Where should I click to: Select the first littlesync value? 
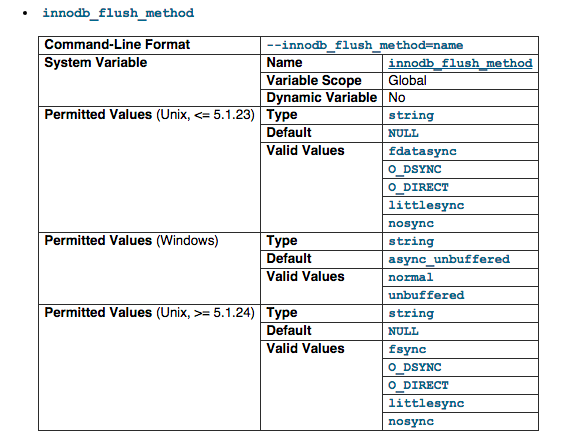(426, 205)
